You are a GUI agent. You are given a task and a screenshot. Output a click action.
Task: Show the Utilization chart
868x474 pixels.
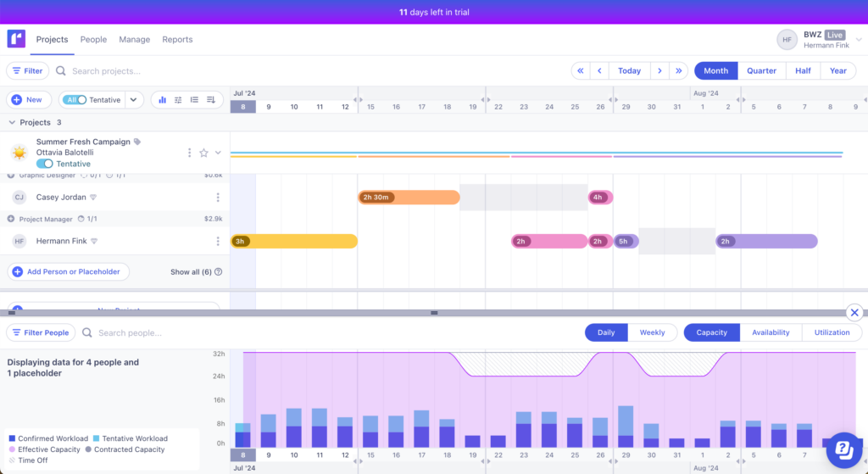pos(832,332)
